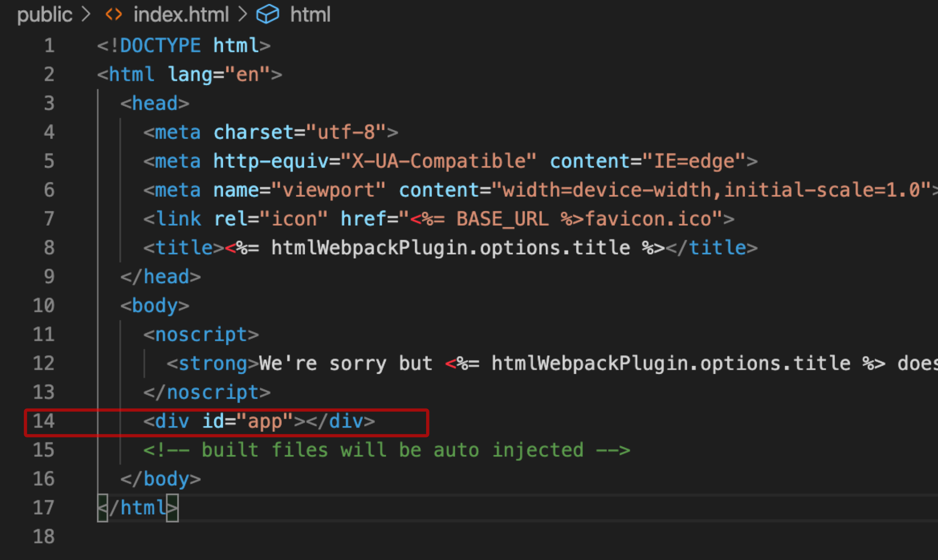938x560 pixels.
Task: Click line number 18 in gutter
Action: coord(44,537)
